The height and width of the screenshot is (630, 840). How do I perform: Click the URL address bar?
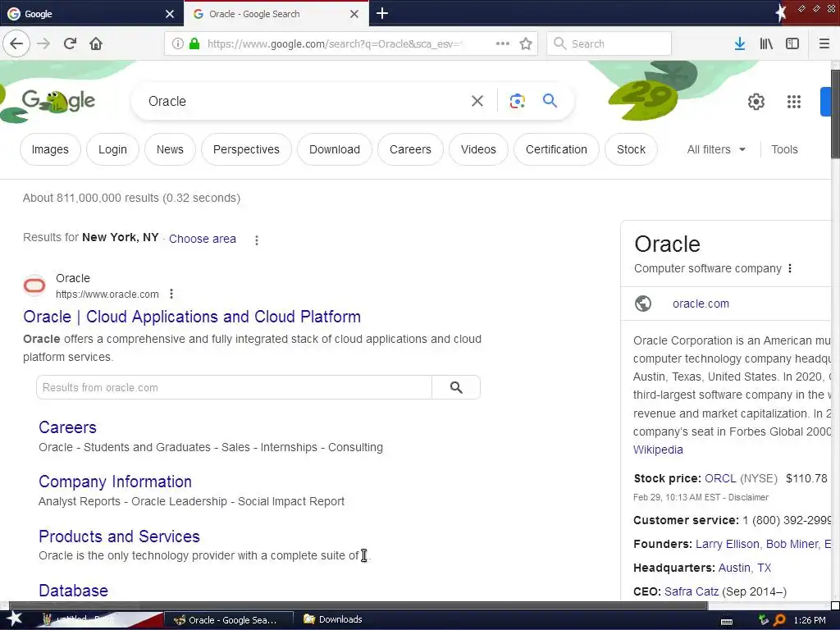coord(335,43)
